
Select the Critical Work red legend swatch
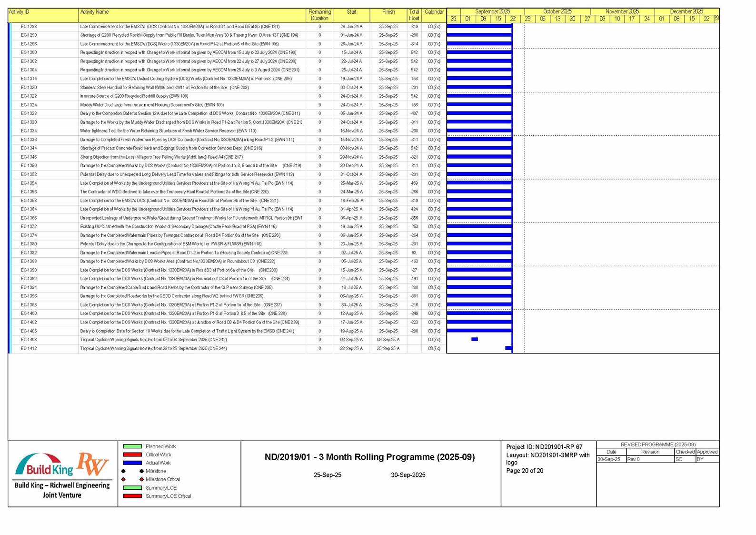132,454
